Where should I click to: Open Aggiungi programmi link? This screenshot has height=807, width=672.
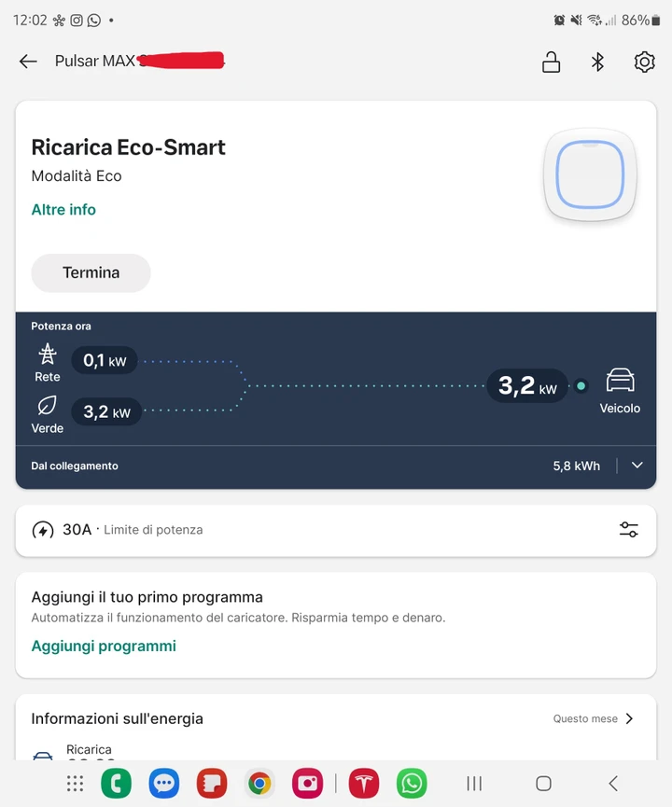tap(104, 646)
